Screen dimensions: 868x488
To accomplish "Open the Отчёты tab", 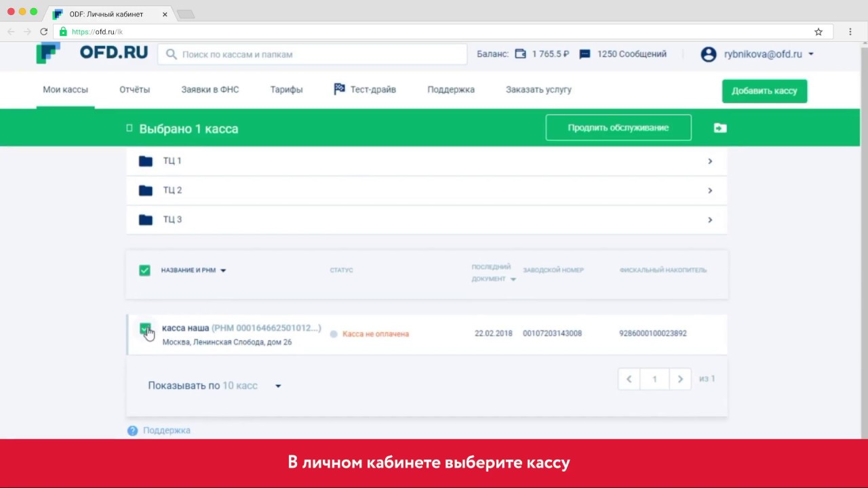I will click(134, 89).
